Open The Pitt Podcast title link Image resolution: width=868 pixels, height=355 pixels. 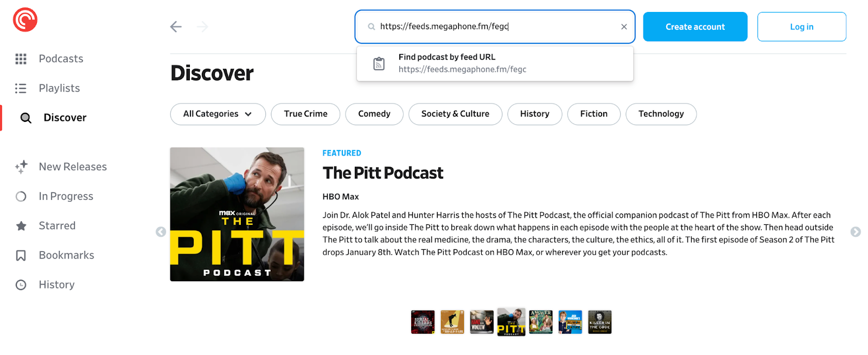click(x=383, y=173)
